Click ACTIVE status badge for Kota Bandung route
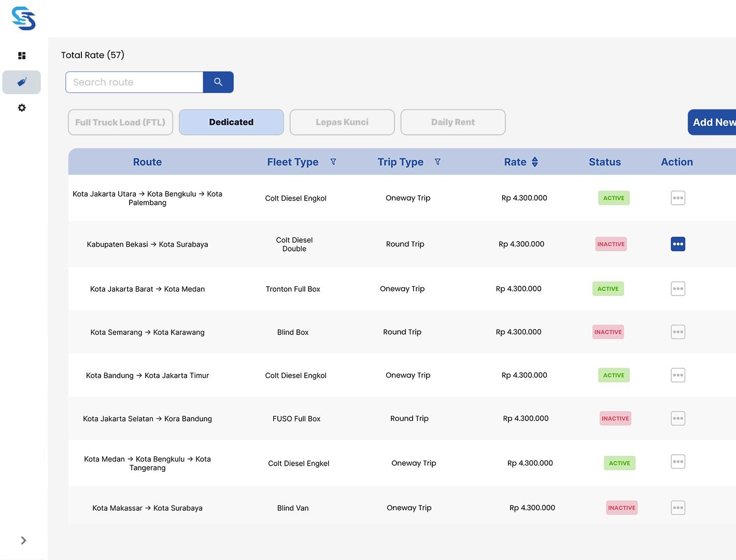This screenshot has height=560, width=736. [614, 375]
